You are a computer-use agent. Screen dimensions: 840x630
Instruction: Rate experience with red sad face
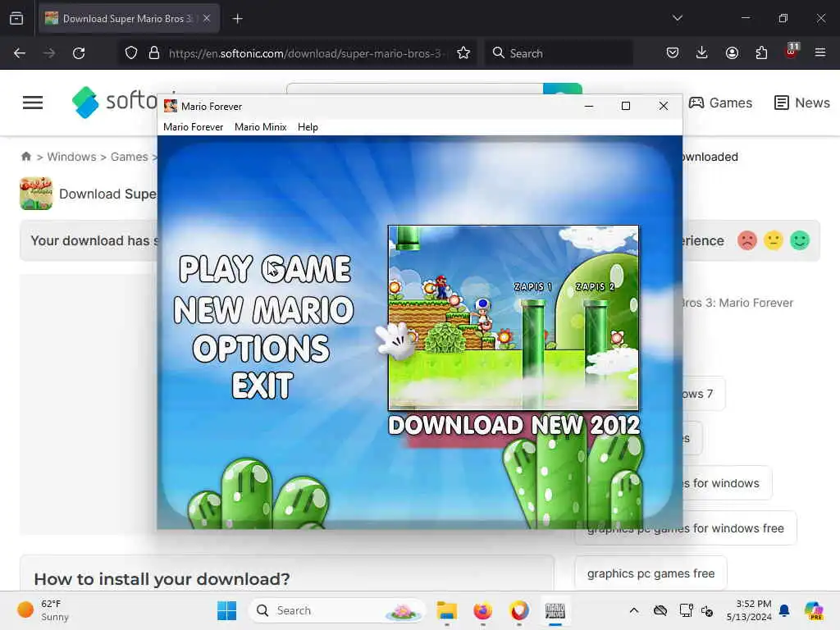[x=746, y=240]
